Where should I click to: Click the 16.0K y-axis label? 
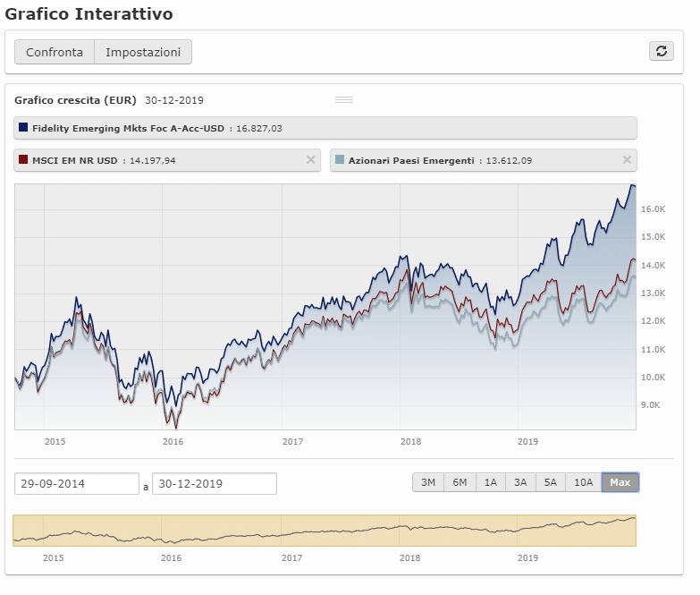point(654,209)
